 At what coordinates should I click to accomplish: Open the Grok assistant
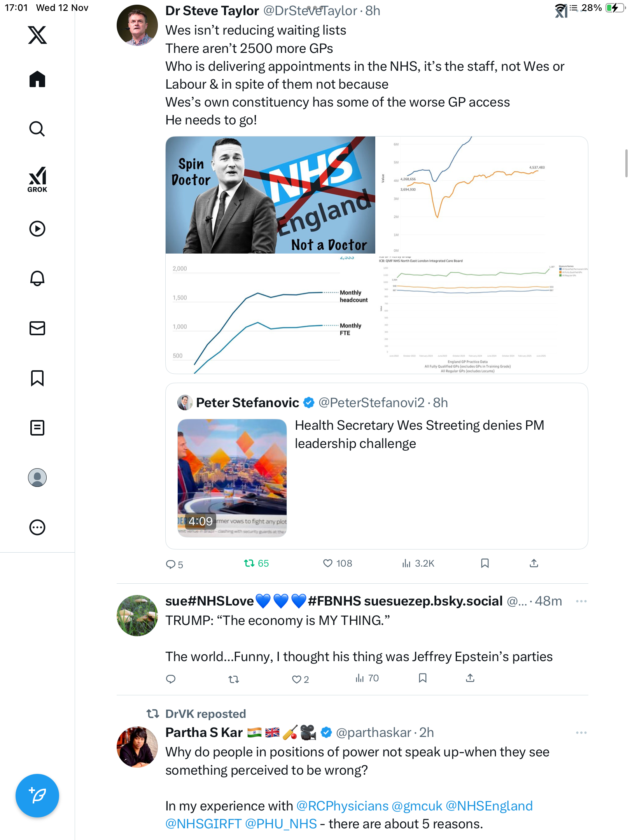(37, 179)
